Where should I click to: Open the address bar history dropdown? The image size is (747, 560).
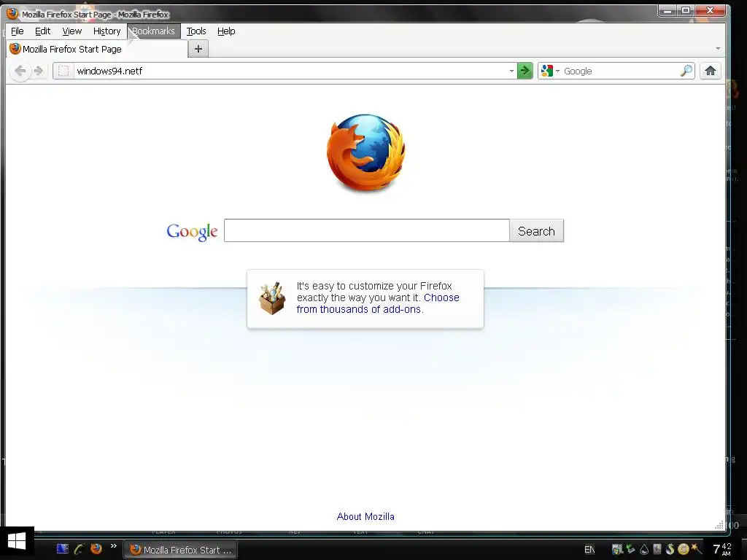point(511,71)
